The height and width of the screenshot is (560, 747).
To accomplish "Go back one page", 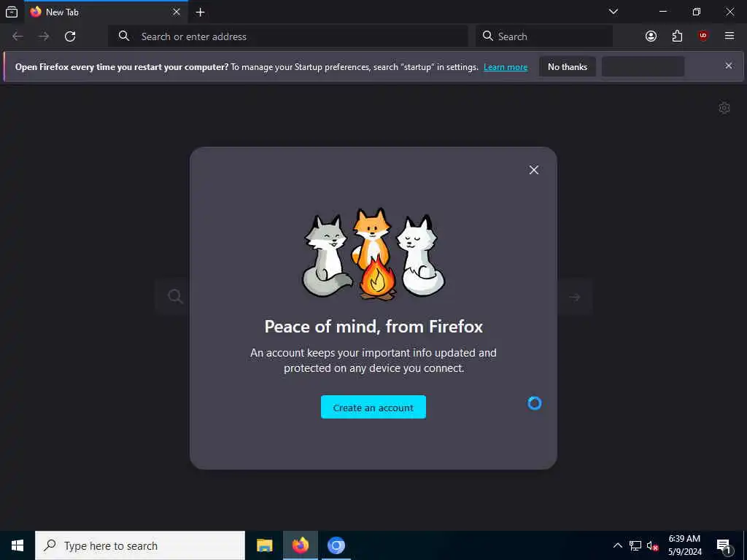I will point(18,36).
